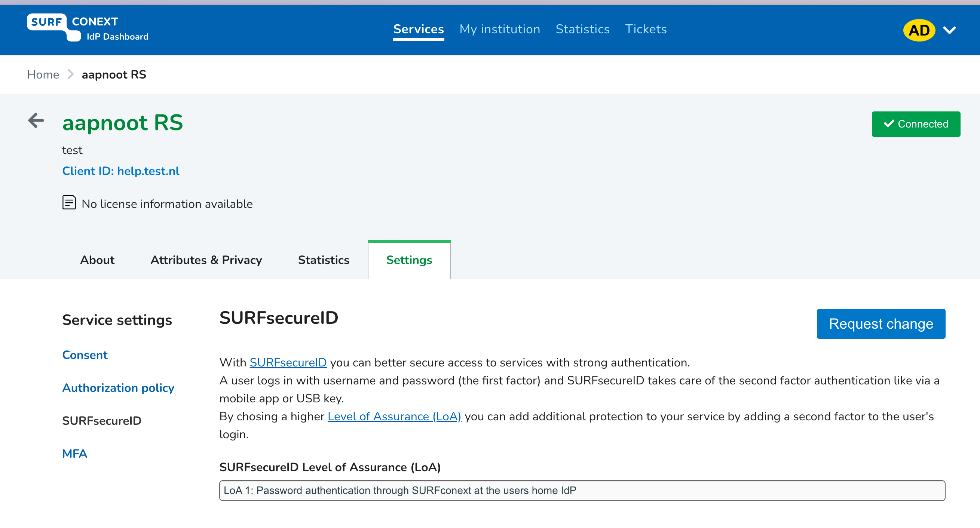
Task: Follow the SURFsecureID link in description
Action: coord(288,362)
